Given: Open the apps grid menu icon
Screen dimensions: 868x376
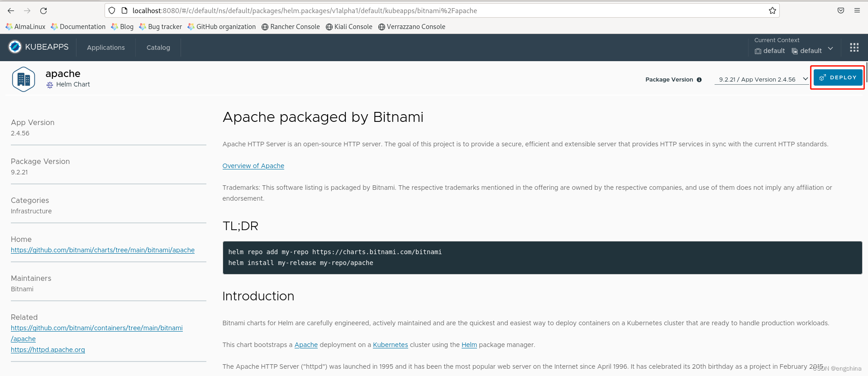Looking at the screenshot, I should [854, 48].
